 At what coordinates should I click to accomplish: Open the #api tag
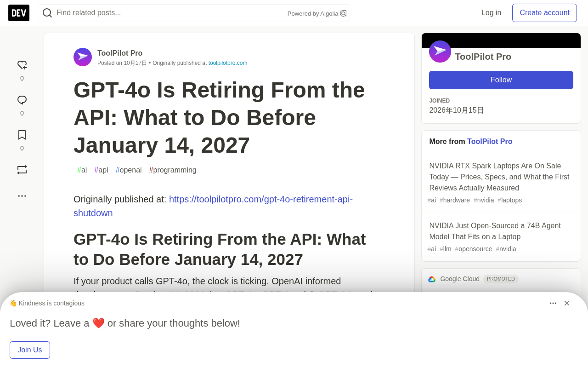101,170
